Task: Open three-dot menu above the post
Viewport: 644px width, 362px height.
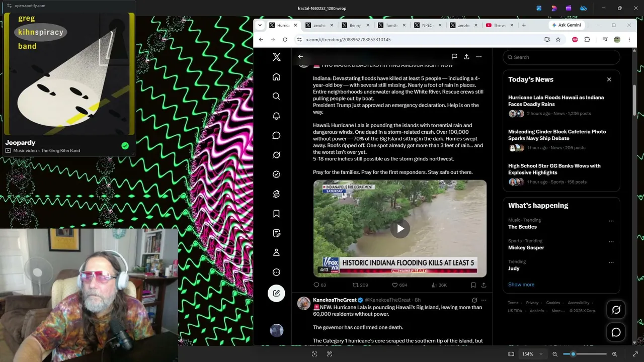Action: [479, 57]
